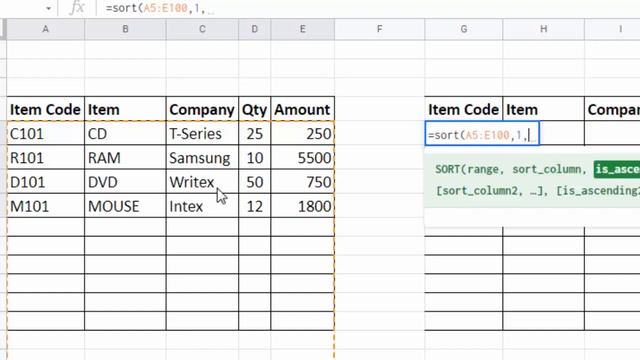This screenshot has width=640, height=360.
Task: Select Qty cell with value 12
Action: [x=255, y=206]
